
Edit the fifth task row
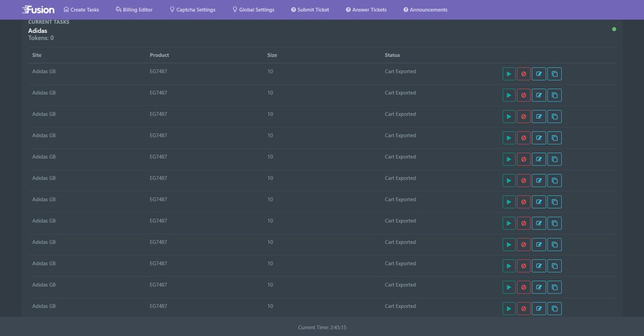[539, 159]
